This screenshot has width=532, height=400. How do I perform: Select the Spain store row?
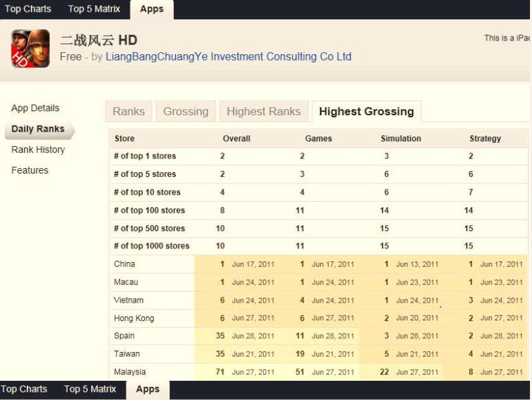tap(319, 336)
